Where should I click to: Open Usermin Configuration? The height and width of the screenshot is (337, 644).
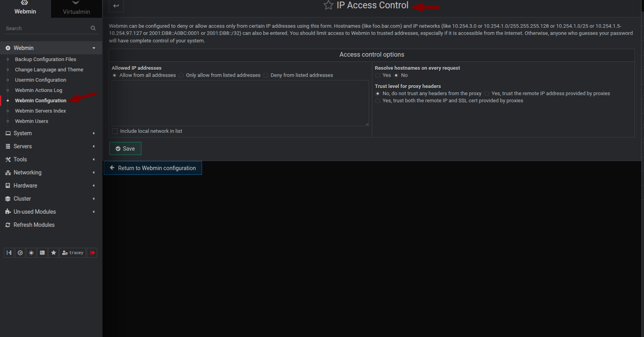(x=40, y=80)
